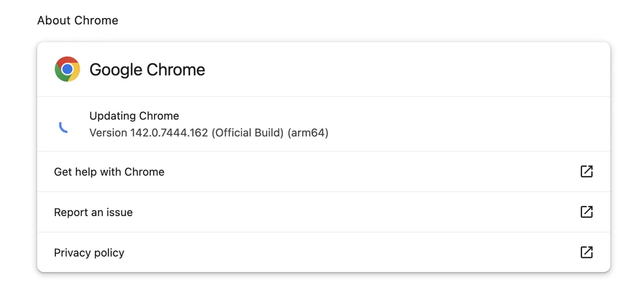644x294 pixels.
Task: Click the Google Chrome logo icon
Action: click(x=68, y=69)
